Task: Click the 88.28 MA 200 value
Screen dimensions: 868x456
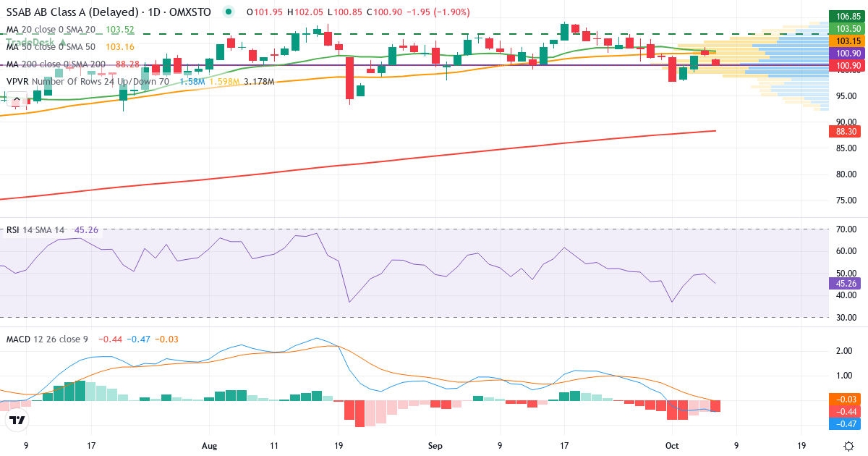Action: 127,64
